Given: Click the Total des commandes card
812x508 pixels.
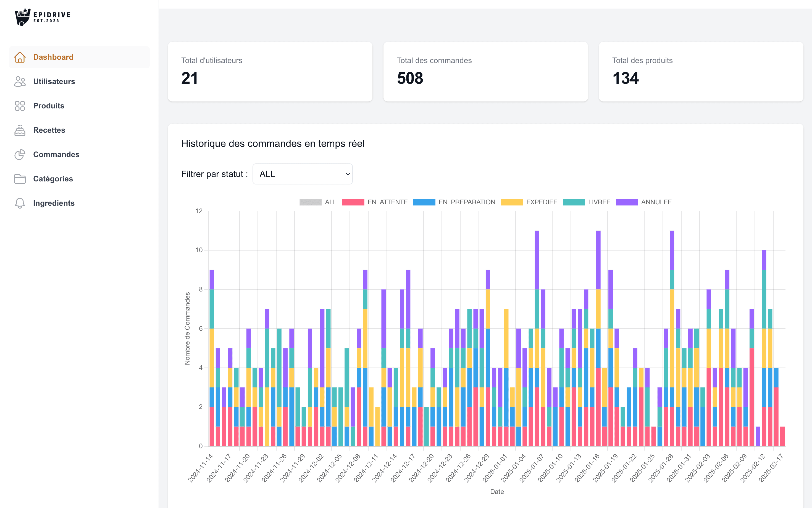Looking at the screenshot, I should pos(485,72).
